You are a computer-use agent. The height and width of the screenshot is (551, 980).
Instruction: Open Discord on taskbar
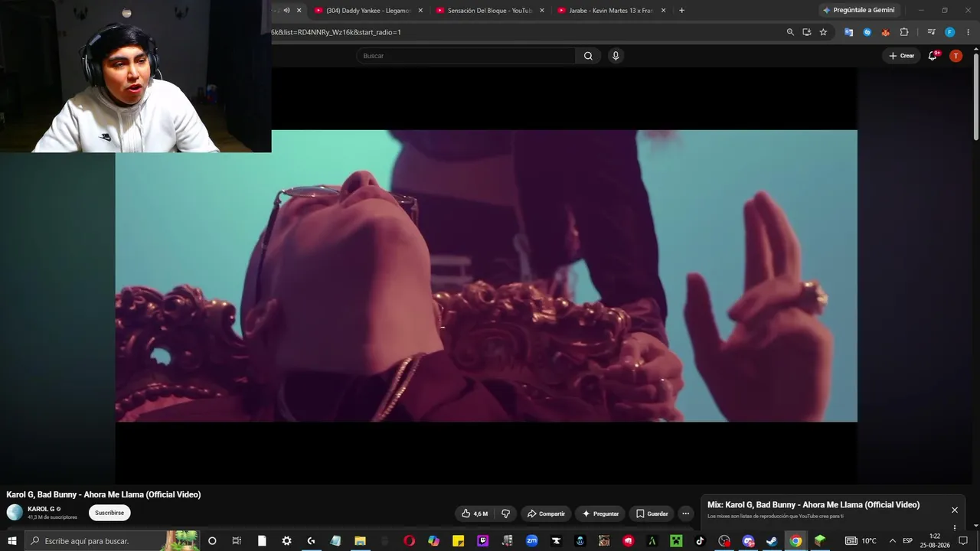[x=748, y=541]
